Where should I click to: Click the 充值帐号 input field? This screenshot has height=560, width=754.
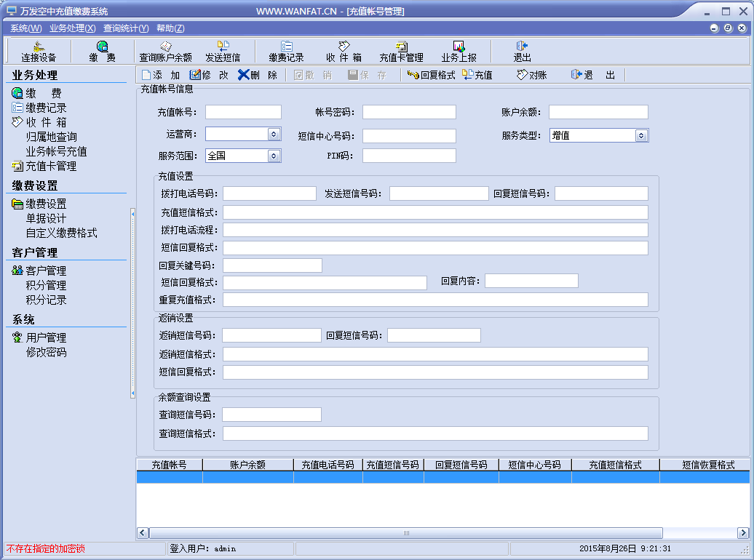coord(243,112)
